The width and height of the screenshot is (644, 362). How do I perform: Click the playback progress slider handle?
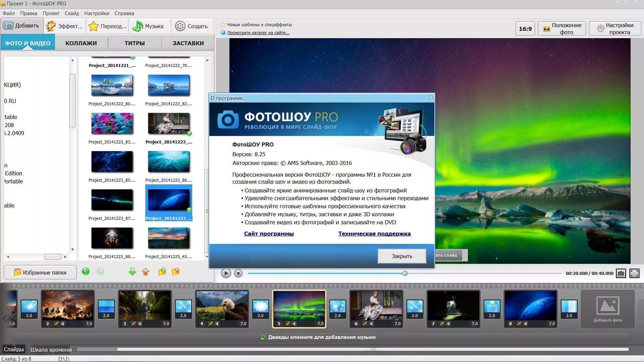[x=405, y=274]
